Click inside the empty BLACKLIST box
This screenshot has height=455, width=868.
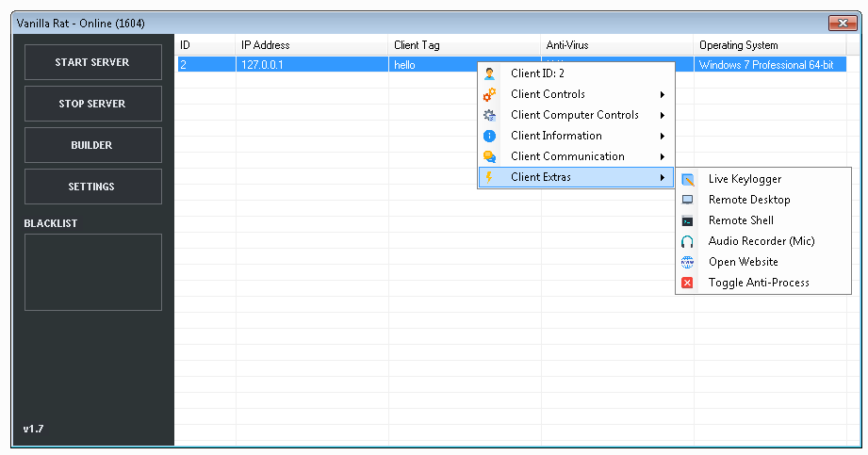pyautogui.click(x=92, y=272)
